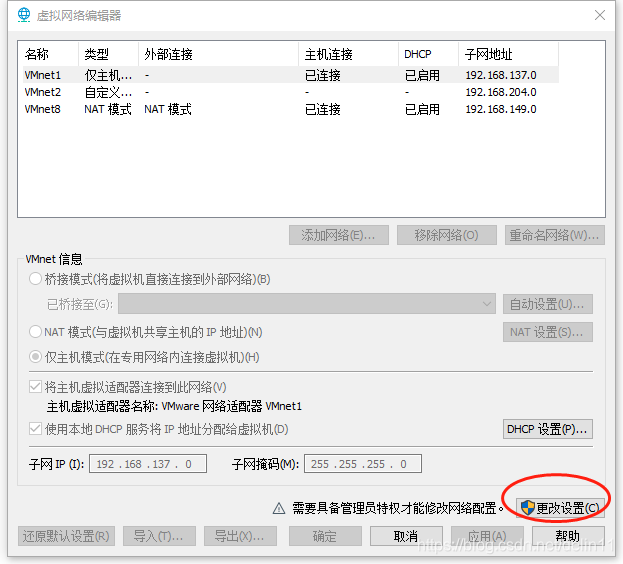Click the 应用(A) button
Image resolution: width=623 pixels, height=564 pixels.
pyautogui.click(x=488, y=536)
